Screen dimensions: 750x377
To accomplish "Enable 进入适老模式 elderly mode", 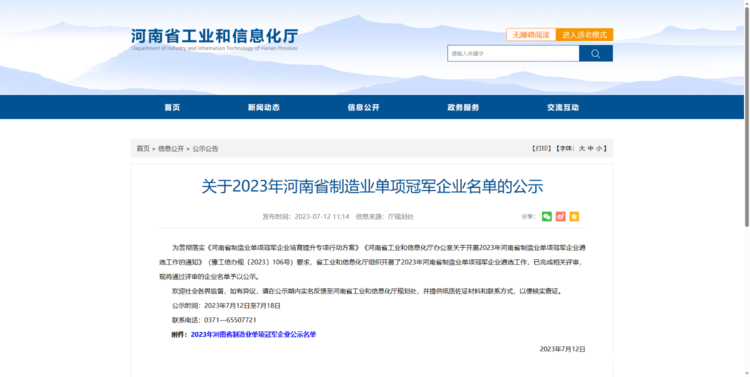I will (585, 34).
